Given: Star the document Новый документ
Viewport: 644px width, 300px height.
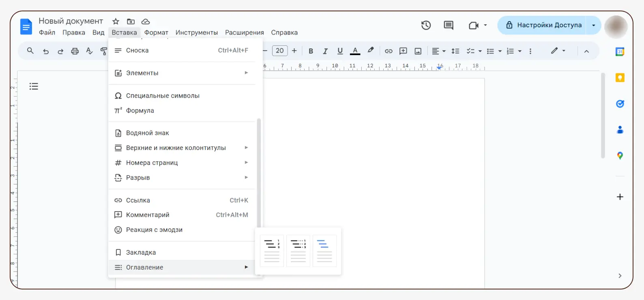Looking at the screenshot, I should tap(116, 21).
